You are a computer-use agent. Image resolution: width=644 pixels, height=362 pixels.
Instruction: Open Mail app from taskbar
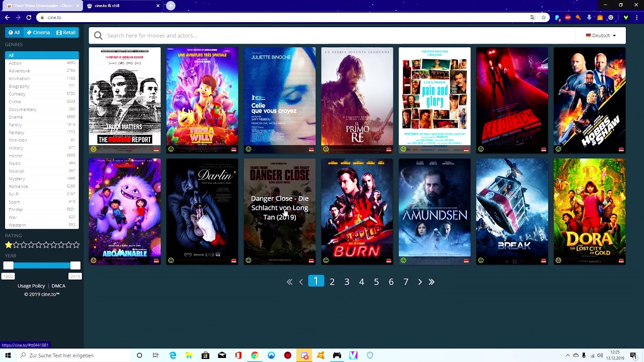tap(222, 355)
